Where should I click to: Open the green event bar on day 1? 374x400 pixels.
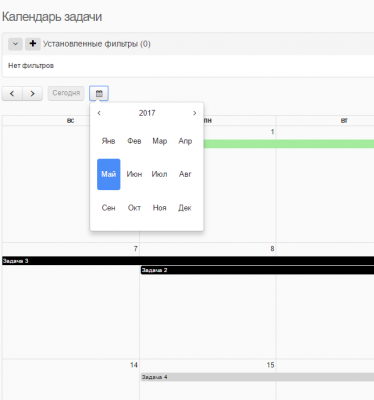click(x=289, y=144)
